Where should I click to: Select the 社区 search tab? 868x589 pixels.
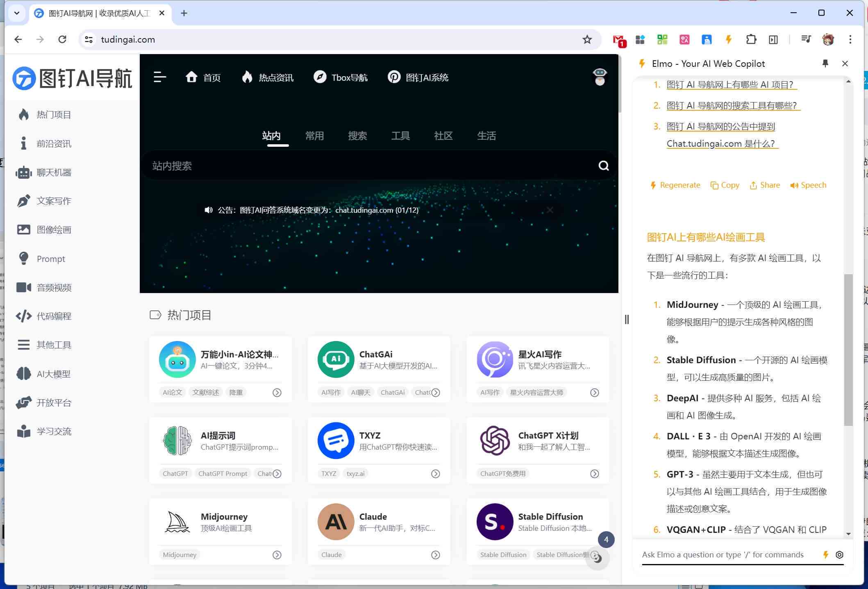pos(443,136)
